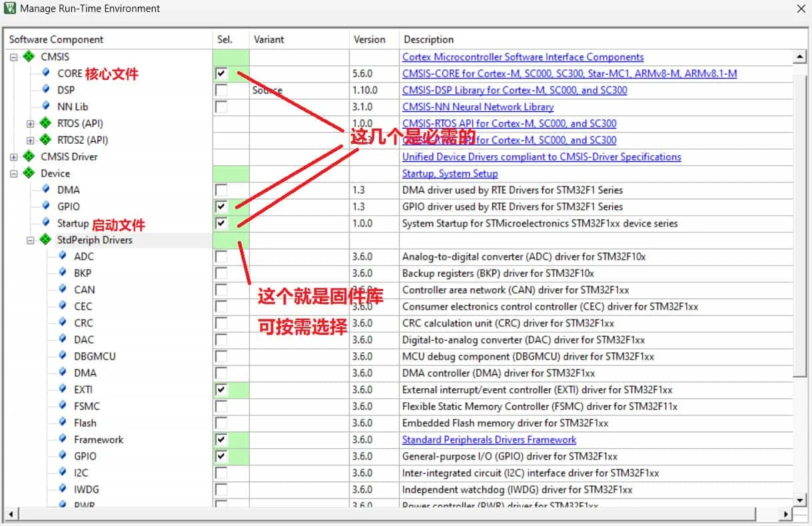Open the CMSIS-NN Neural Network Library link

[x=478, y=107]
